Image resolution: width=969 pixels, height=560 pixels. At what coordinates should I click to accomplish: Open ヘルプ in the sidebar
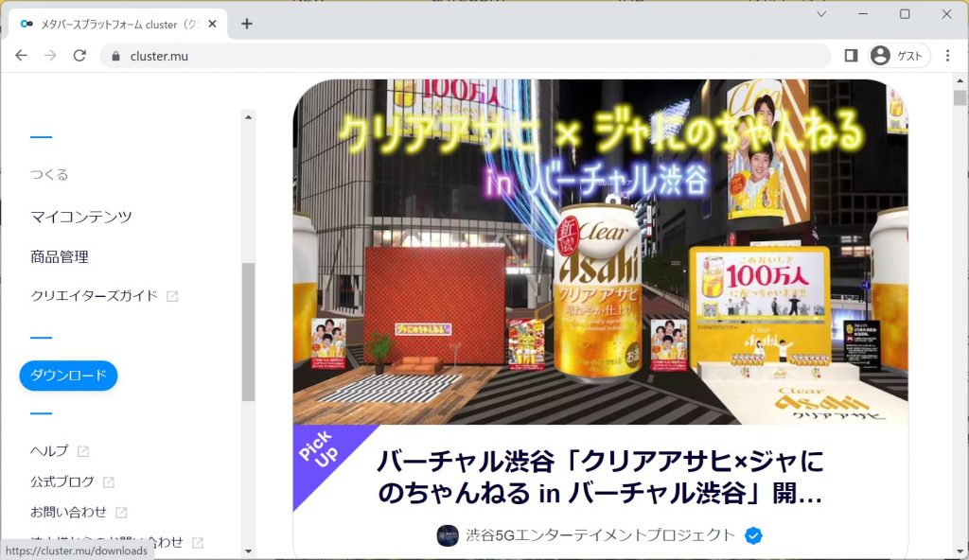[49, 450]
